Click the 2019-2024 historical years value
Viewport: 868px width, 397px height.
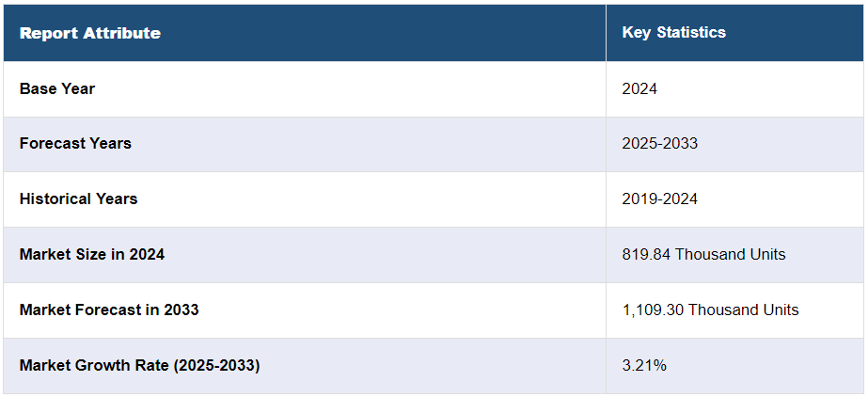(x=659, y=198)
